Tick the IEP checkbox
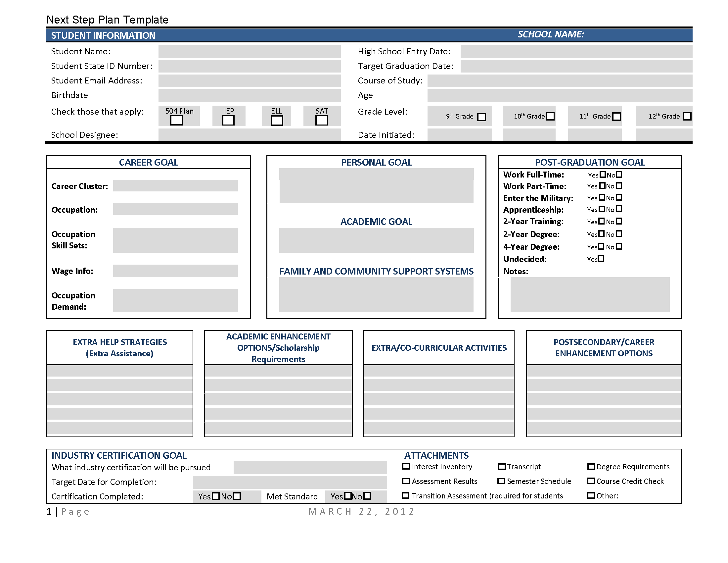This screenshot has width=728, height=563. click(x=228, y=120)
